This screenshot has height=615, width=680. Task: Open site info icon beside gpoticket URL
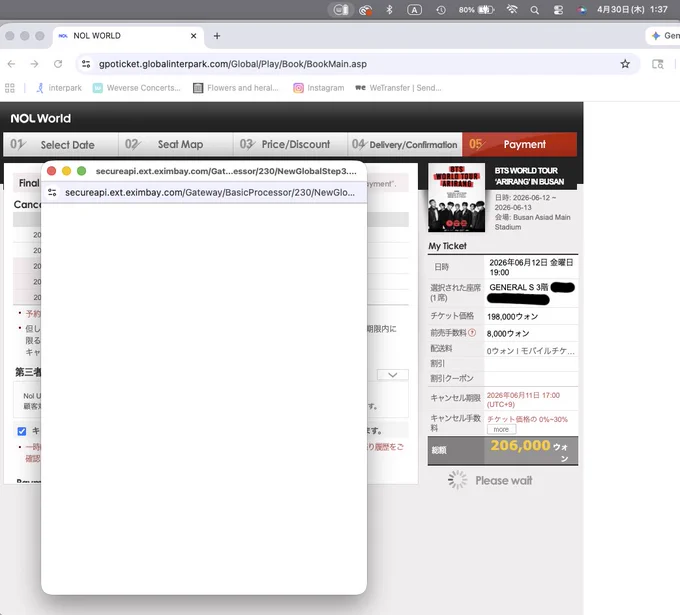86,64
